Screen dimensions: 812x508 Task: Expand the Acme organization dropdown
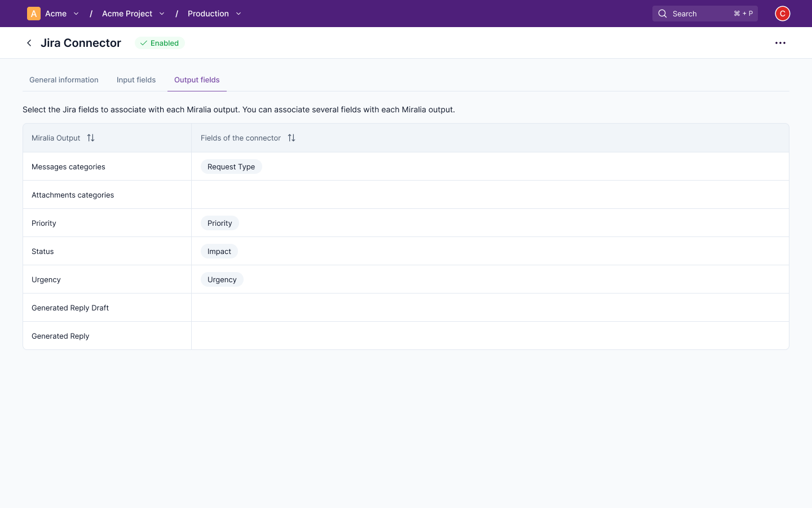[x=76, y=14]
